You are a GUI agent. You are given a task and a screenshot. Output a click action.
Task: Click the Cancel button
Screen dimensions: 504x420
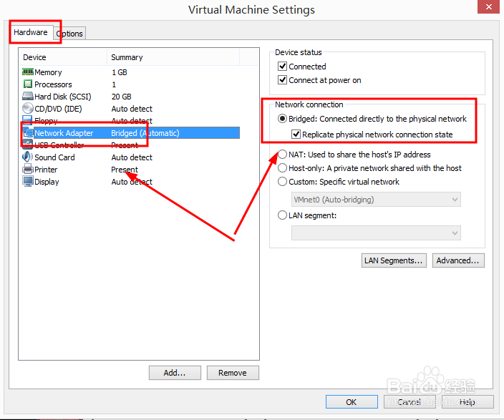click(x=409, y=402)
